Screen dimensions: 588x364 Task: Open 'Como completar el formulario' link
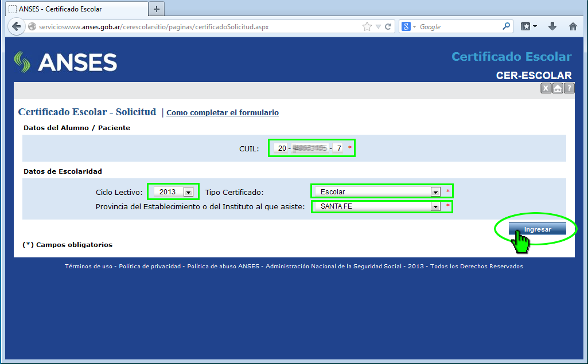[223, 112]
